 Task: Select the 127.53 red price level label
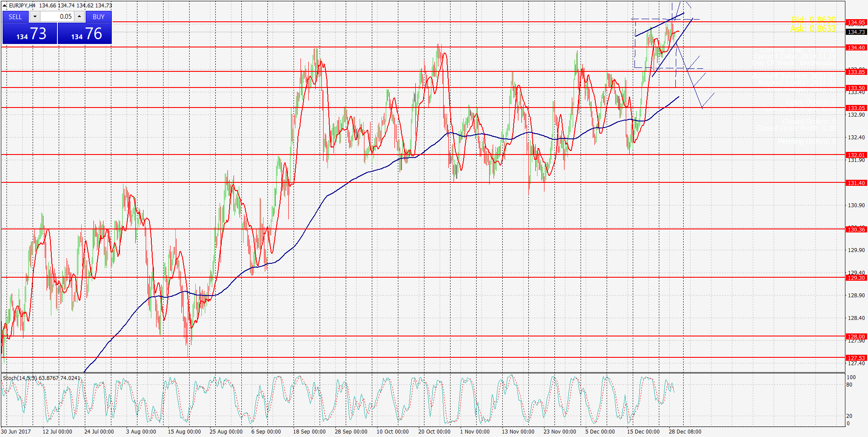856,358
